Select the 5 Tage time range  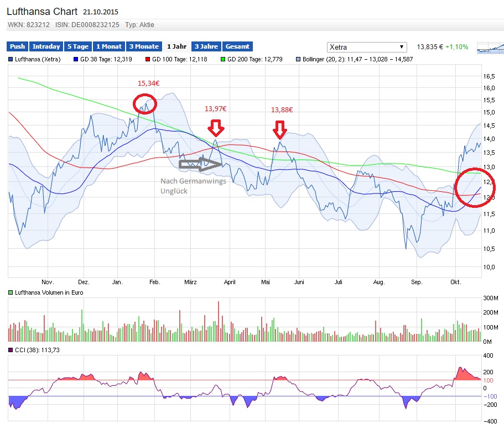tap(78, 46)
